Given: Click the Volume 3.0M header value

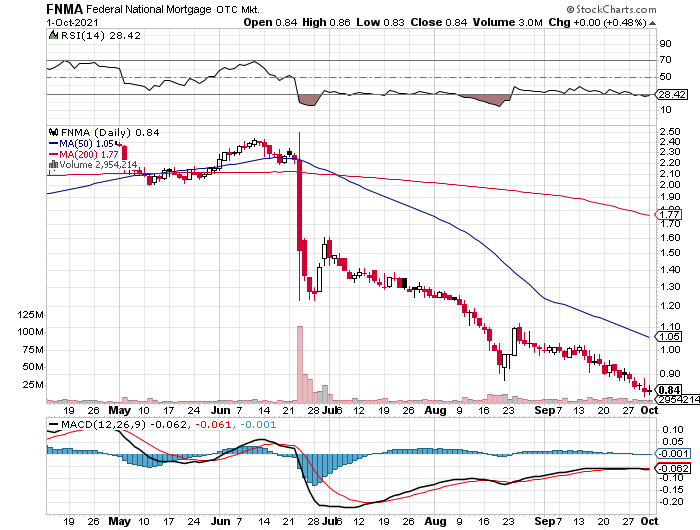Looking at the screenshot, I should click(x=508, y=22).
